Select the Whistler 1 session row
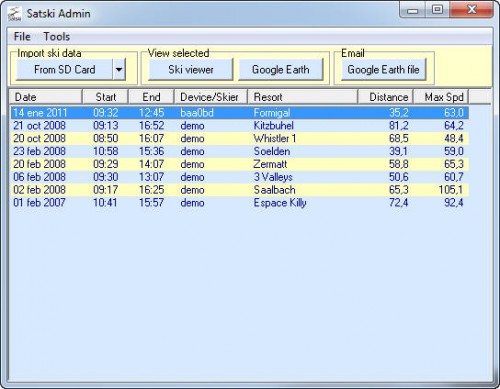The height and width of the screenshot is (389, 500). [240, 138]
